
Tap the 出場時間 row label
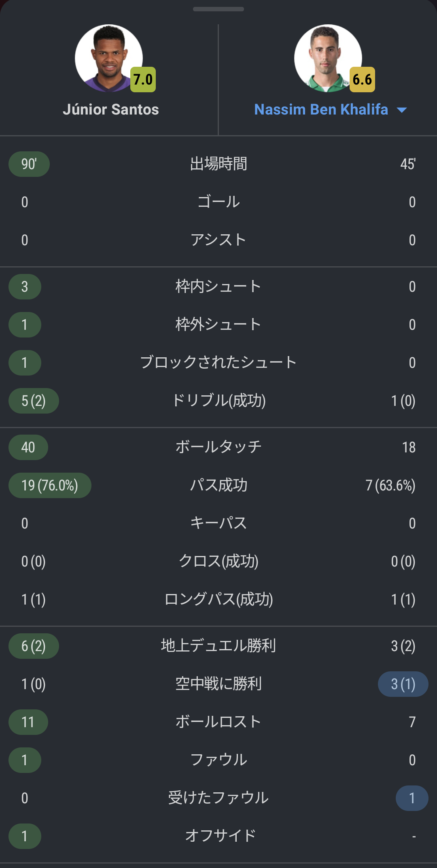(218, 164)
